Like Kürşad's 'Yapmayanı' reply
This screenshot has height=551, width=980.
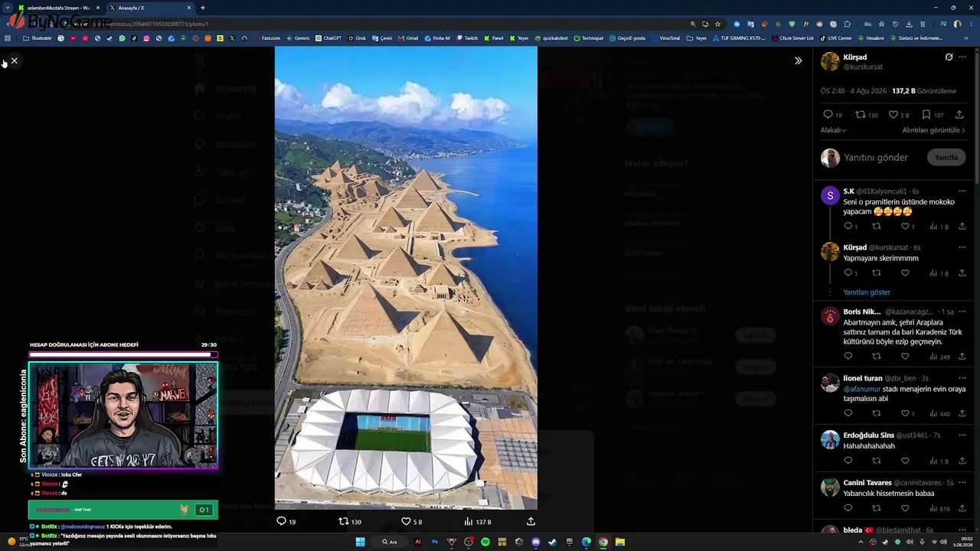[x=905, y=273]
